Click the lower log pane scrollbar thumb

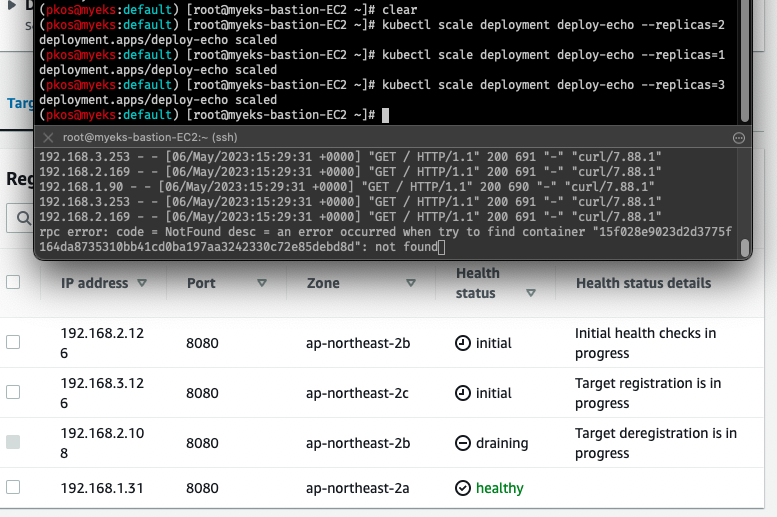click(x=744, y=248)
